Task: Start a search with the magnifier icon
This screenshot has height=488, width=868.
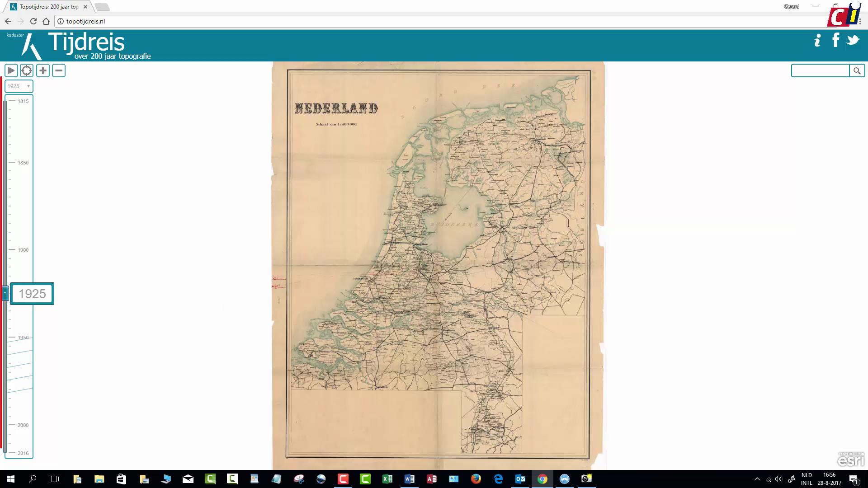Action: click(x=857, y=70)
